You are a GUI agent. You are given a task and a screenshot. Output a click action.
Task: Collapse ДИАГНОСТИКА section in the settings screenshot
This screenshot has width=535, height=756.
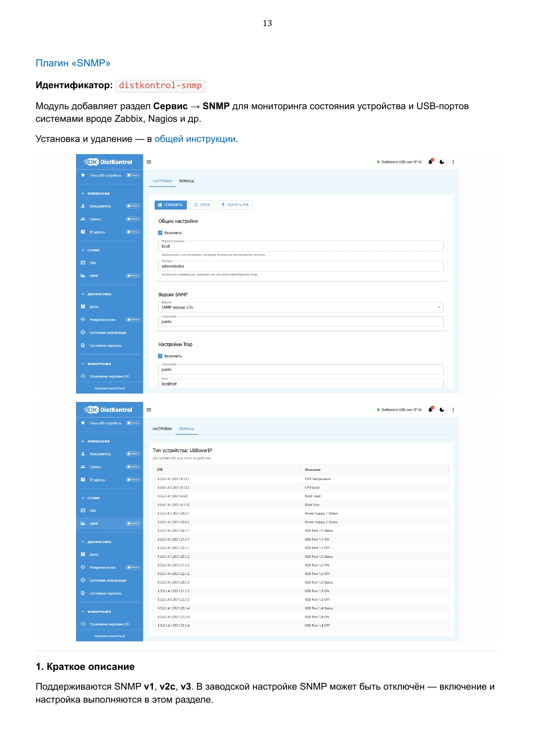(x=83, y=294)
